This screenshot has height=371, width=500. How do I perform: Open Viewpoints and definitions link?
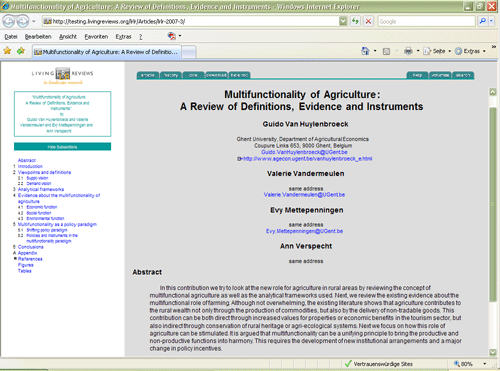tap(44, 172)
